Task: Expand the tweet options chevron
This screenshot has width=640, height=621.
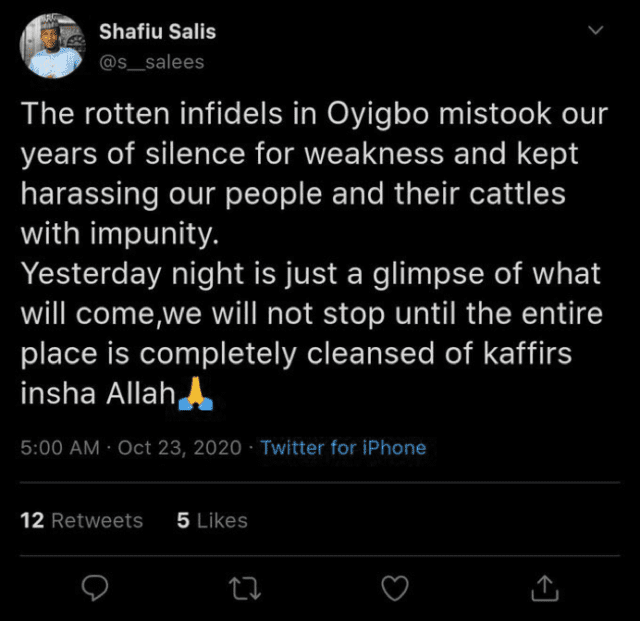Action: pos(596,30)
